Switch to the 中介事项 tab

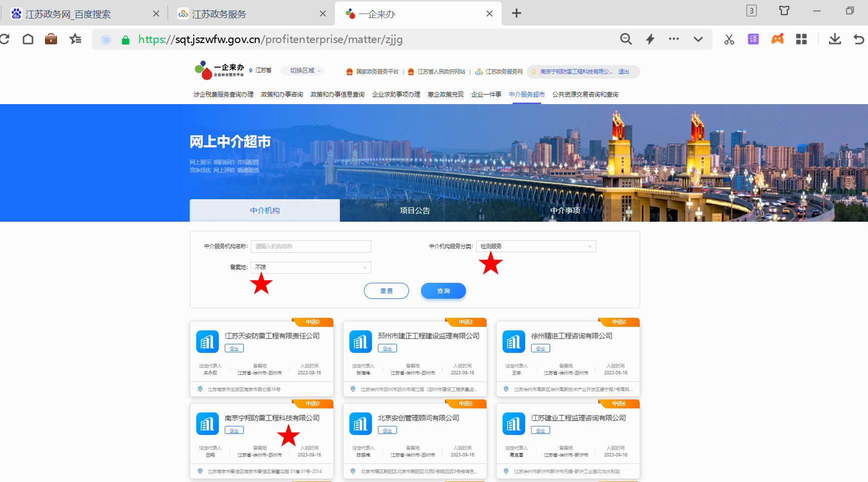(565, 211)
